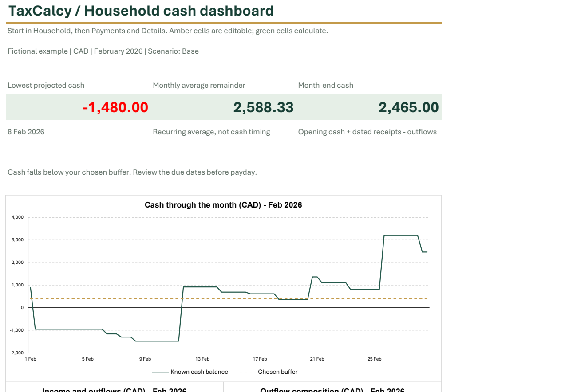Click the Fictional example CAD February 2026 line

[103, 51]
